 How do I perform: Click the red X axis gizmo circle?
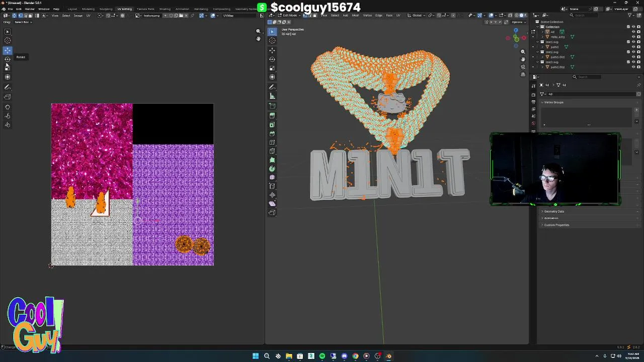tap(524, 38)
